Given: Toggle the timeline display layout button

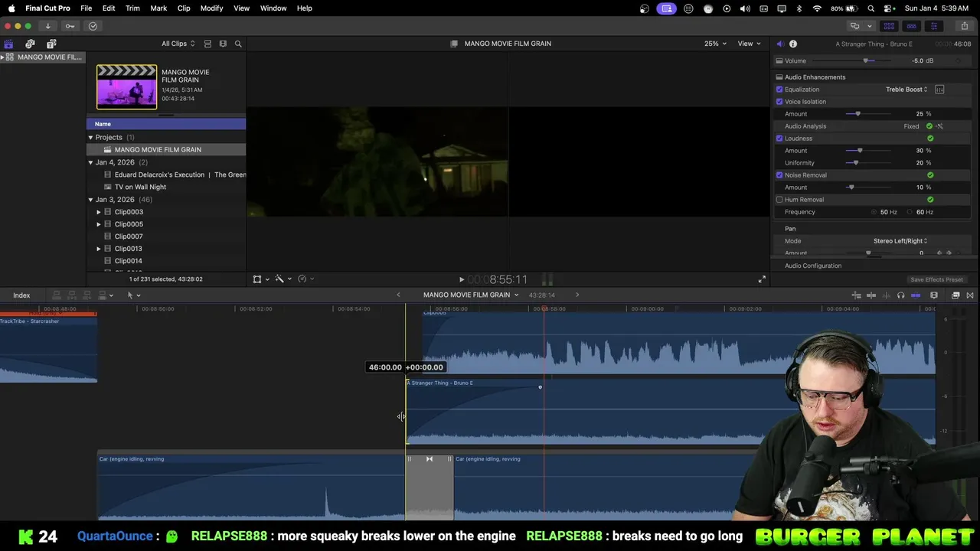Looking at the screenshot, I should 911,26.
